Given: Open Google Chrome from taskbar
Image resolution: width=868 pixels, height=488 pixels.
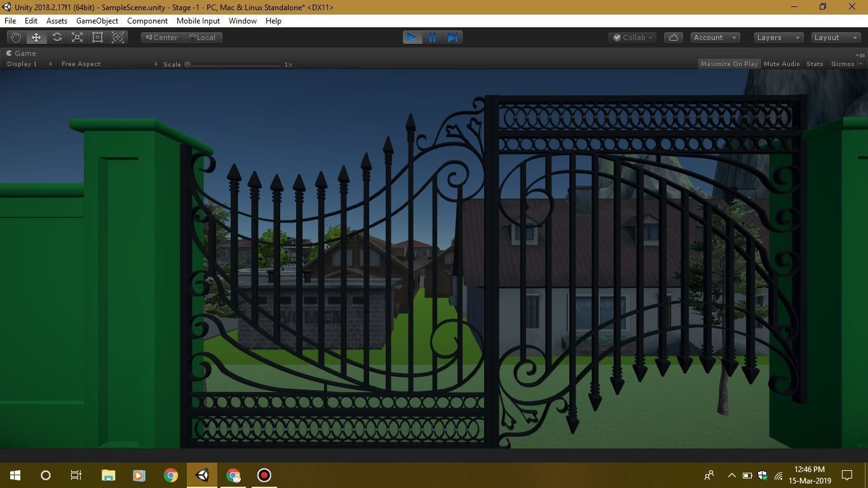Looking at the screenshot, I should point(170,475).
